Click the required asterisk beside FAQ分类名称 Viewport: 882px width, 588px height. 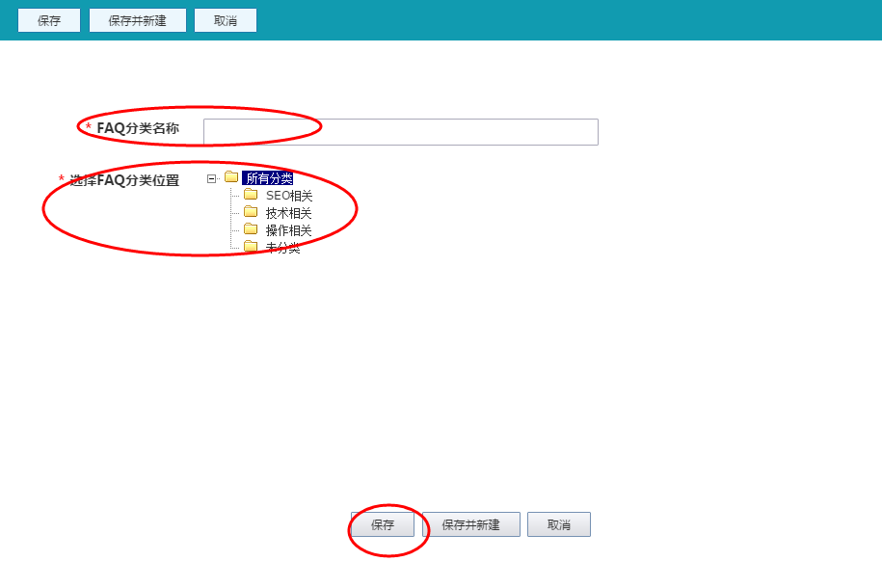coord(87,124)
